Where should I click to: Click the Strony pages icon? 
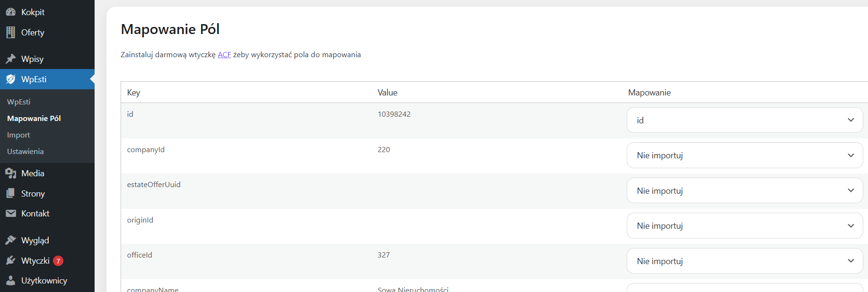(10, 193)
